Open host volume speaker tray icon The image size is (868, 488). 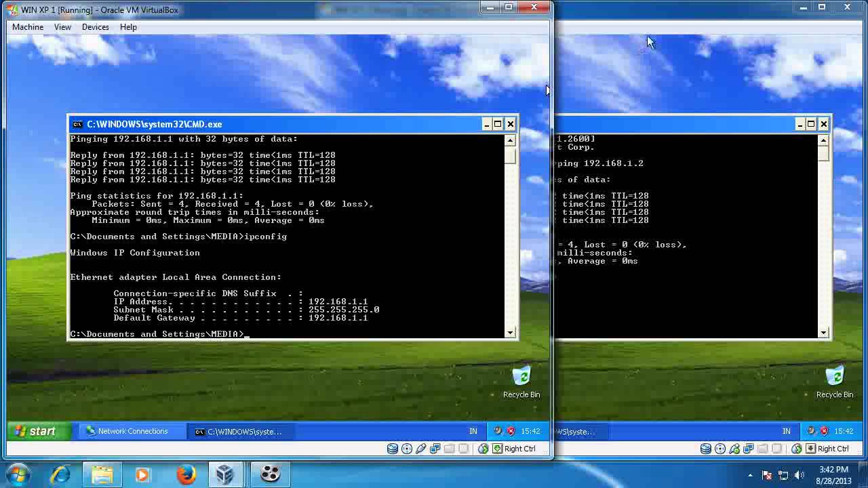pyautogui.click(x=799, y=475)
